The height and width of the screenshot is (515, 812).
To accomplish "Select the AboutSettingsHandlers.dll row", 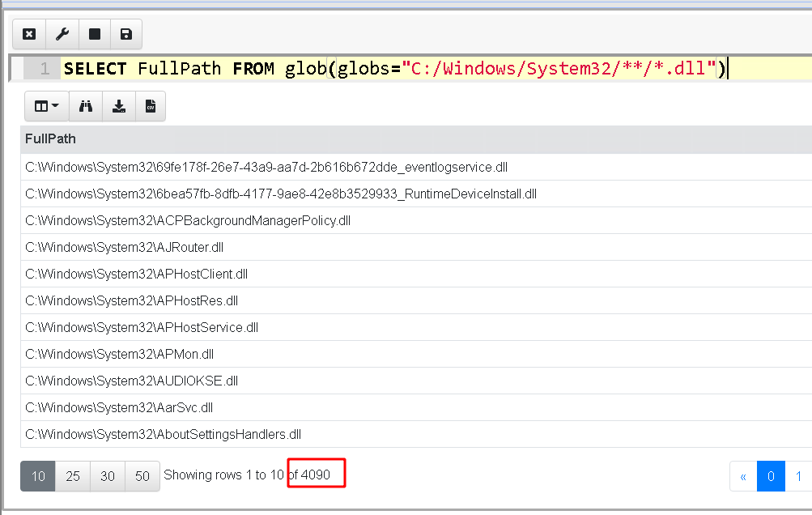I will 163,434.
